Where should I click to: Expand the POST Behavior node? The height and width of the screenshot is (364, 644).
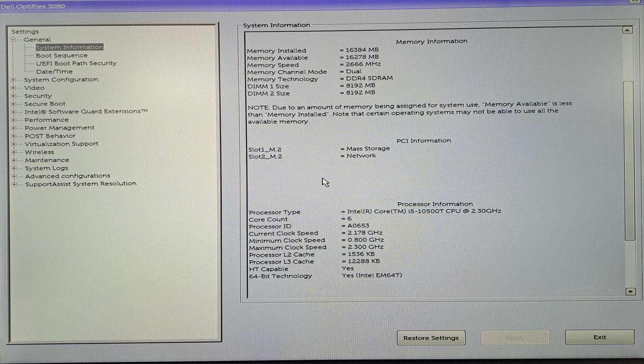pos(14,136)
